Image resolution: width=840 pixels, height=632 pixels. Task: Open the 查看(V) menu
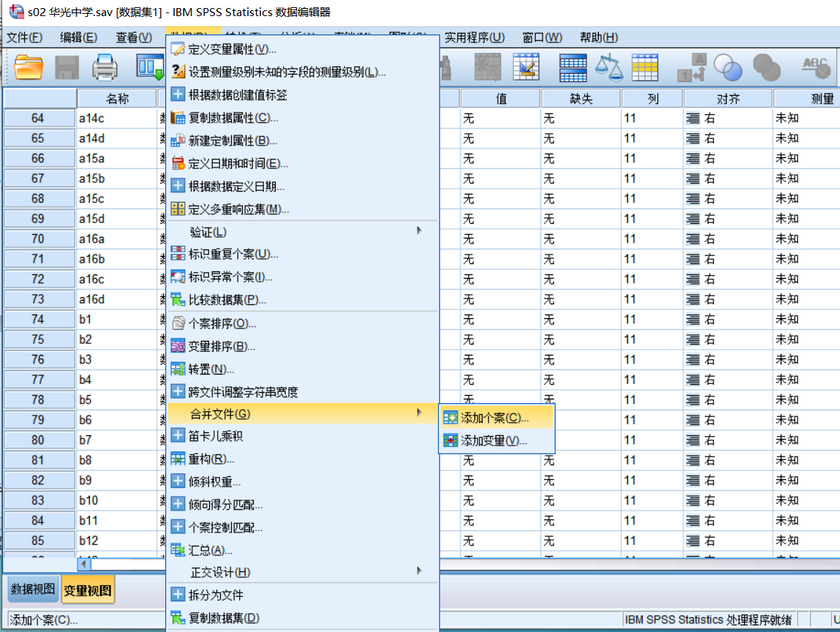point(134,37)
